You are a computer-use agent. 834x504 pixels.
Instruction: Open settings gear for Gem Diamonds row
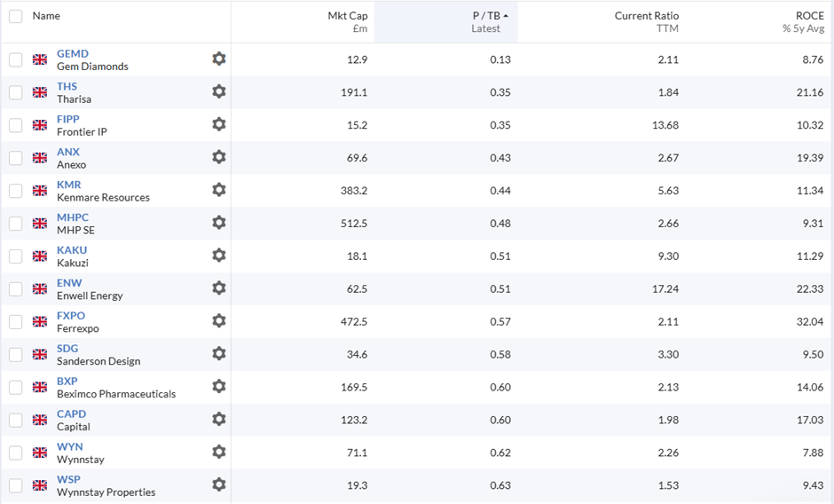coord(218,59)
